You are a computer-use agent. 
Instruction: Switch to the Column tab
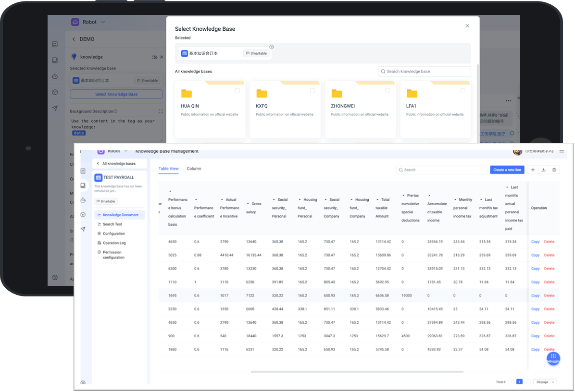point(194,169)
